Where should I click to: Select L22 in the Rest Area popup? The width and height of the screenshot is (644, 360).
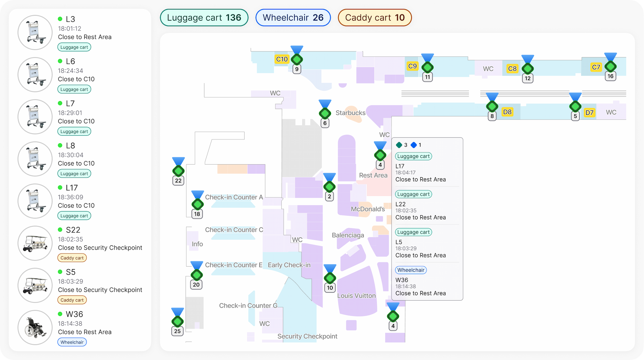(x=420, y=211)
